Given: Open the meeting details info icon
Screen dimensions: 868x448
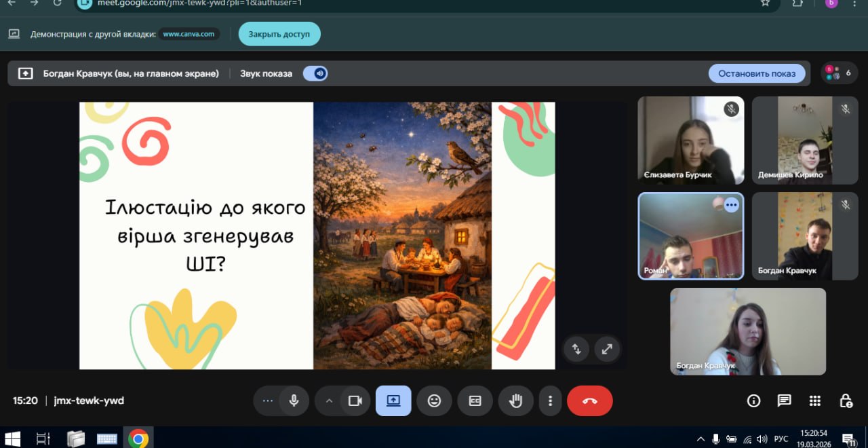Looking at the screenshot, I should click(x=753, y=400).
